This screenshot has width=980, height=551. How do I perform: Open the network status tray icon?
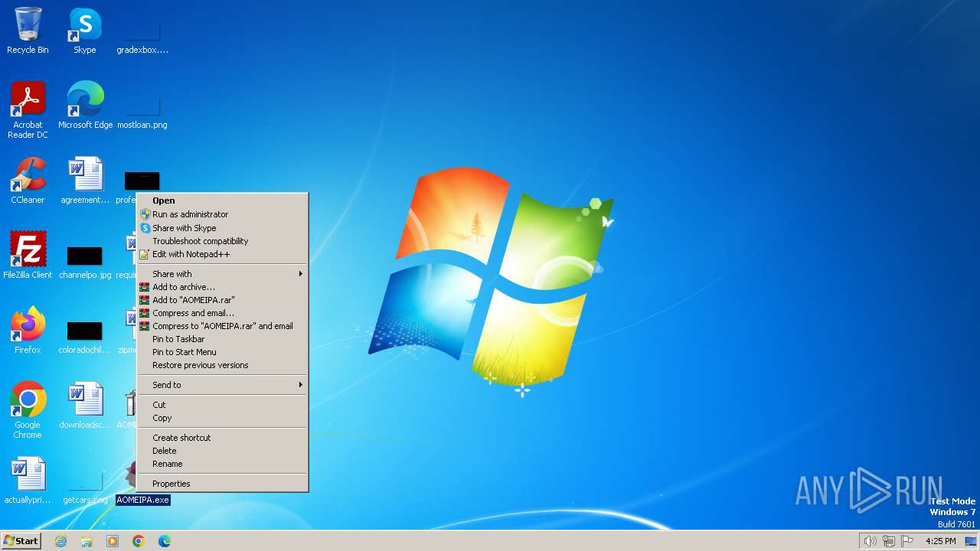(889, 541)
